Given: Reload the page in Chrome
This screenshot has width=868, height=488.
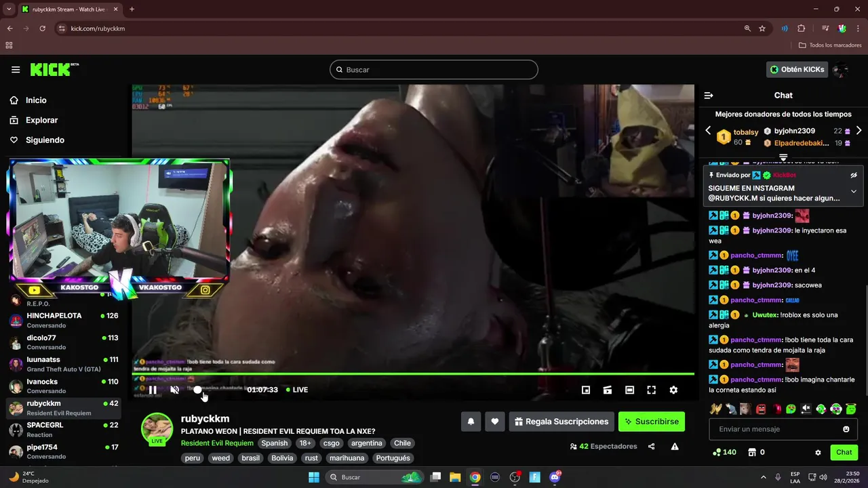Looking at the screenshot, I should click(x=42, y=28).
